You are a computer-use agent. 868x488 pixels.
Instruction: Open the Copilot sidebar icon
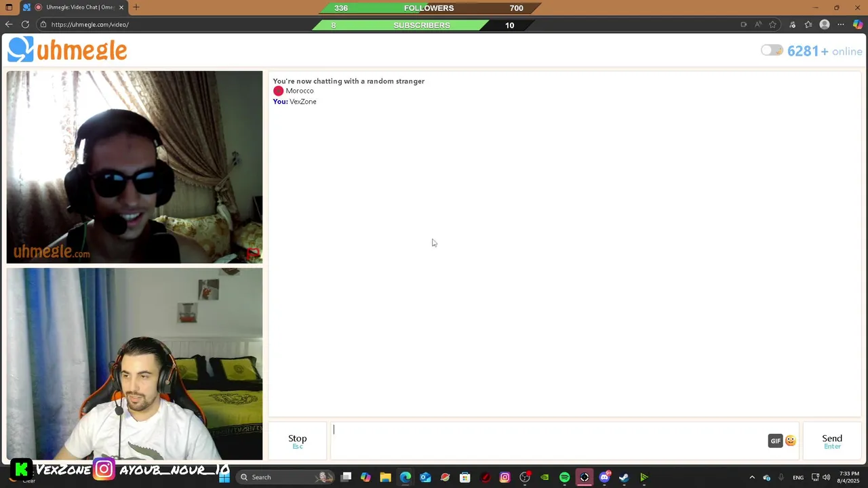coord(858,24)
